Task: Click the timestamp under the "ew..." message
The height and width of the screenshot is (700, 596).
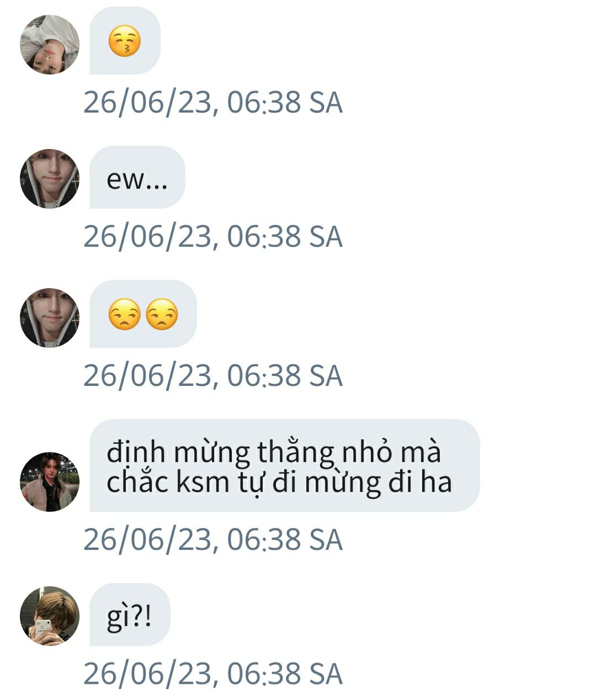Action: (x=213, y=236)
